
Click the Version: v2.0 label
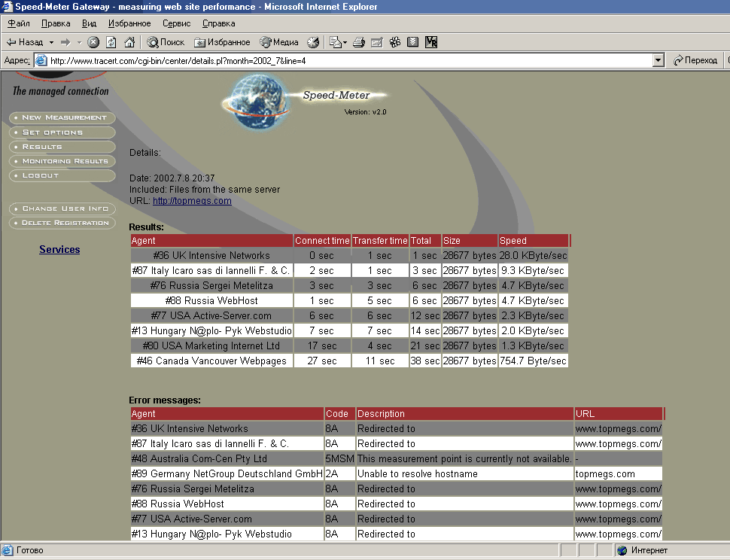tap(366, 112)
